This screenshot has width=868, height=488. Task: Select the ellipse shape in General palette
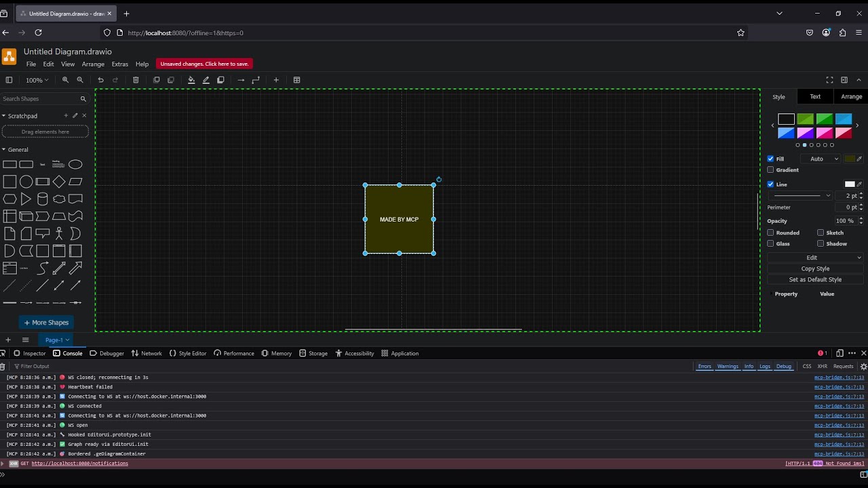click(75, 165)
